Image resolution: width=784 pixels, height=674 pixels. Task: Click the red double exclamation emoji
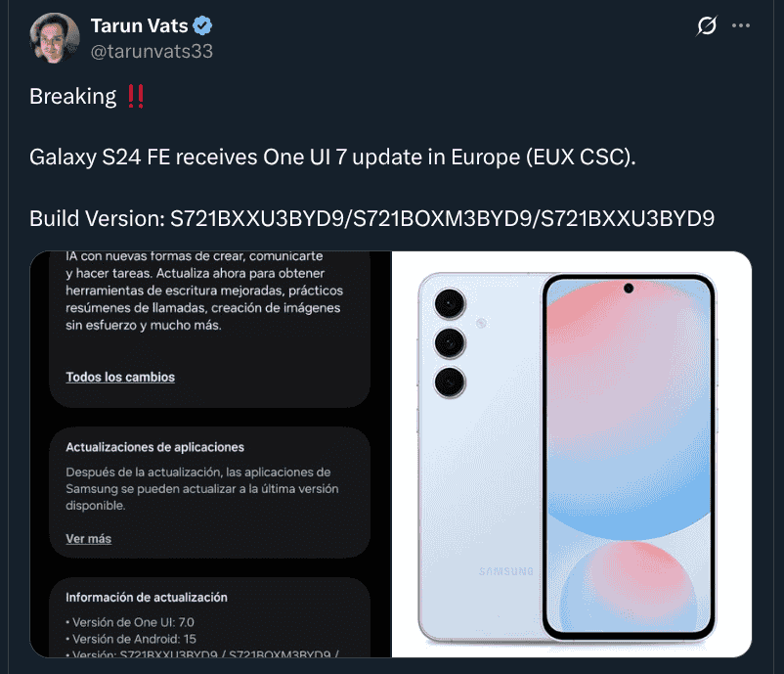click(136, 96)
